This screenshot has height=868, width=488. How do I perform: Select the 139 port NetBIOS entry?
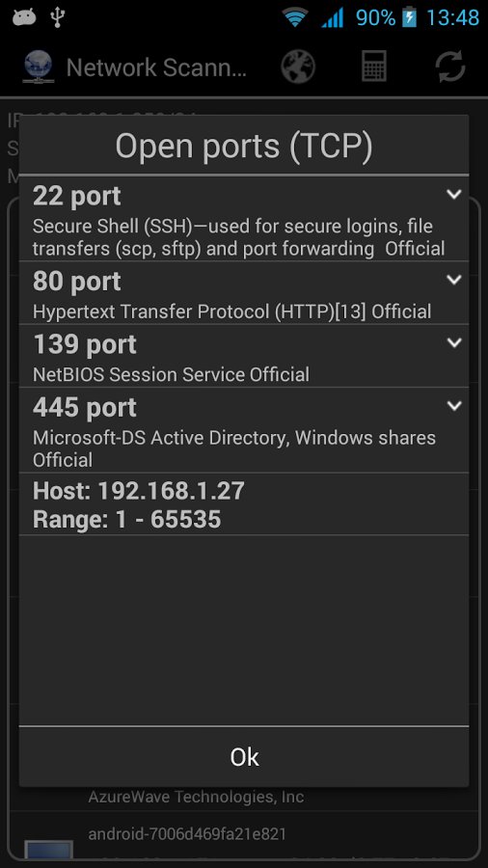pyautogui.click(x=244, y=355)
